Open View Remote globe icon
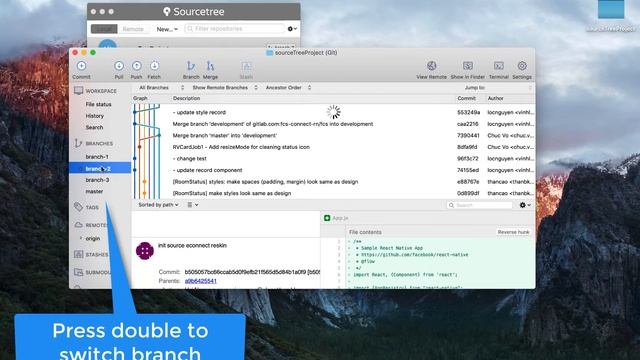The image size is (640, 360). pos(431,66)
